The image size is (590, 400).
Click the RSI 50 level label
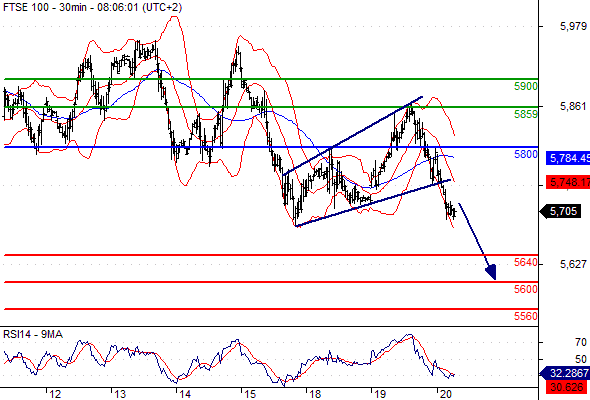(581, 359)
